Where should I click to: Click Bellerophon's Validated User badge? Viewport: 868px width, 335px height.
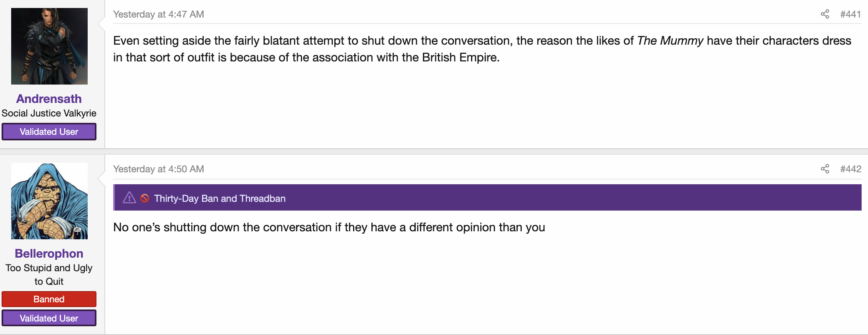pos(49,318)
